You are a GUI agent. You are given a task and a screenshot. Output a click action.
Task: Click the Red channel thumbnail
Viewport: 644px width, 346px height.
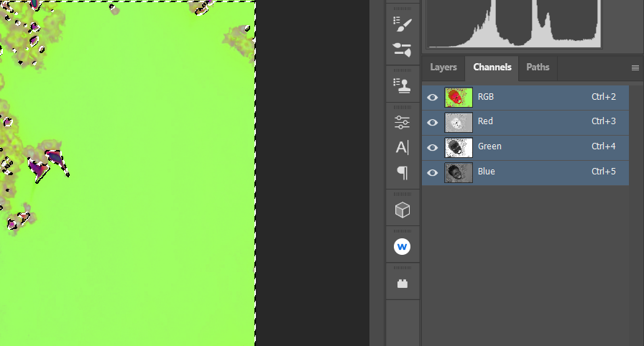tap(459, 123)
